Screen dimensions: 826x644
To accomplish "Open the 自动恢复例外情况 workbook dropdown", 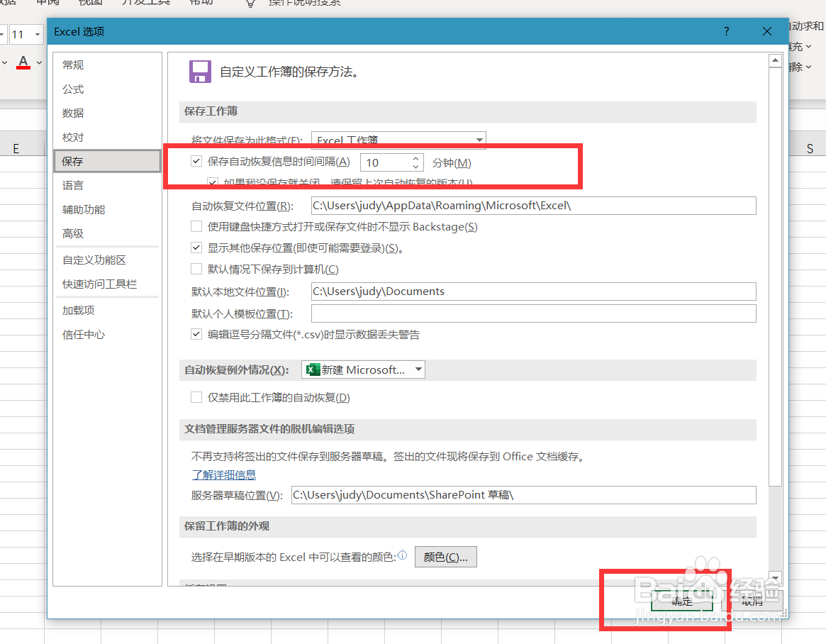I will coord(363,370).
